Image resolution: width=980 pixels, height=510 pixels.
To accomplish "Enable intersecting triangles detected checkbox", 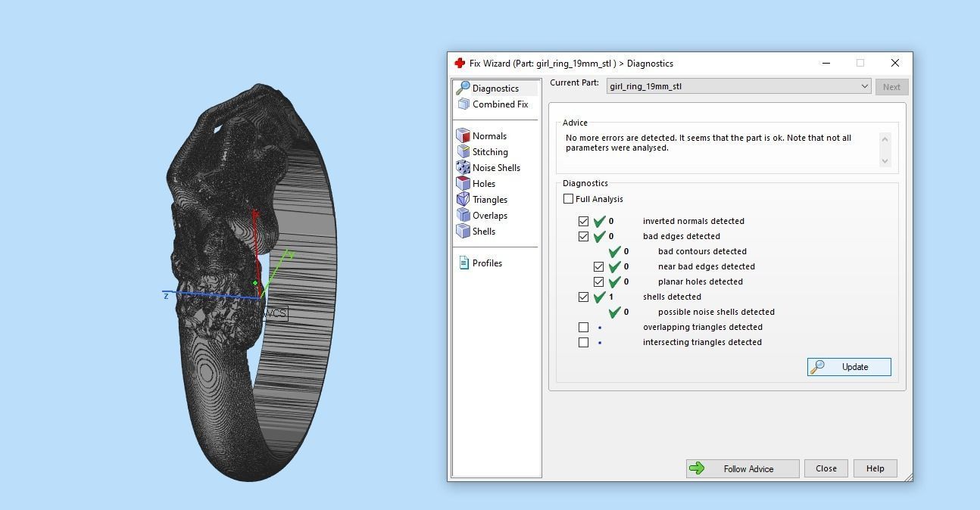I will (583, 342).
